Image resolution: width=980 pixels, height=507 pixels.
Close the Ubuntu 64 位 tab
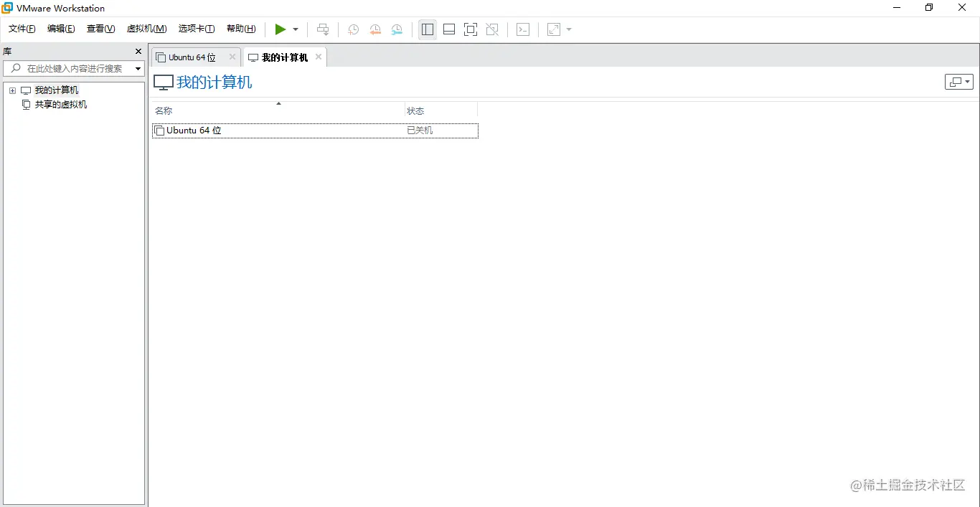[x=232, y=57]
